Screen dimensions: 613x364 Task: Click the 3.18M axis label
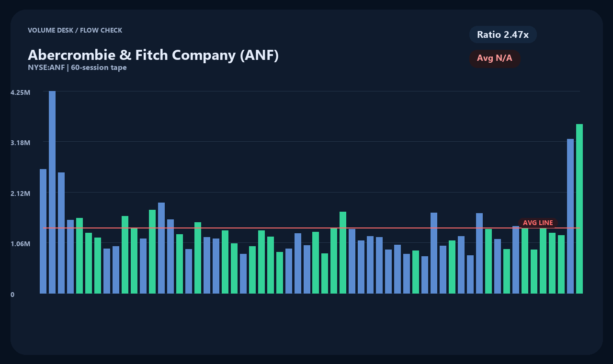(x=20, y=143)
